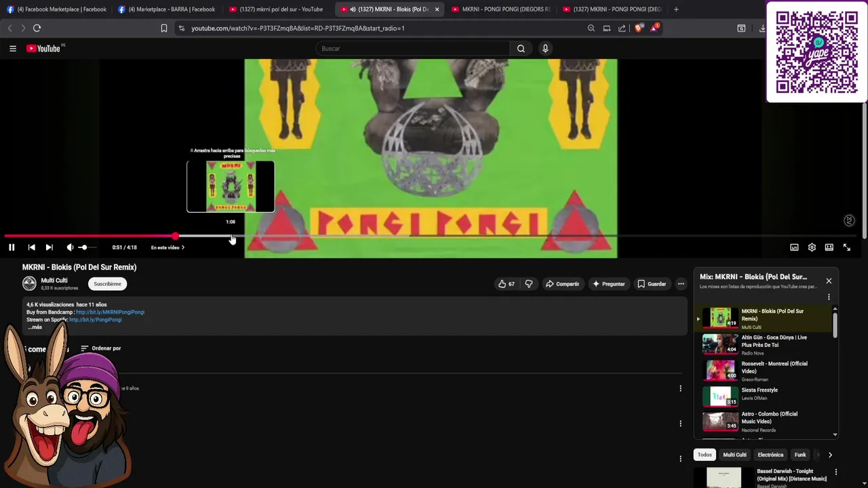Open the second comment's options menu
This screenshot has height=488, width=868.
tap(680, 424)
